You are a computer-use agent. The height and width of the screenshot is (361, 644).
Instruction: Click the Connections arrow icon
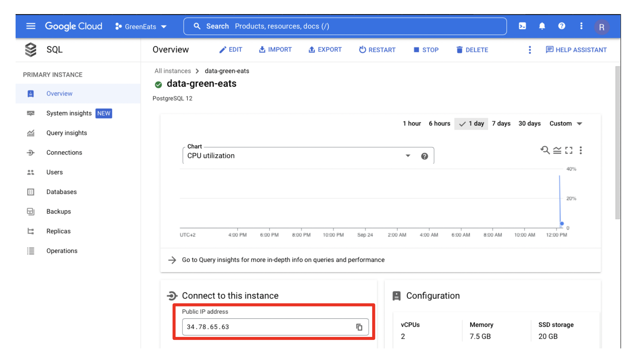click(31, 153)
